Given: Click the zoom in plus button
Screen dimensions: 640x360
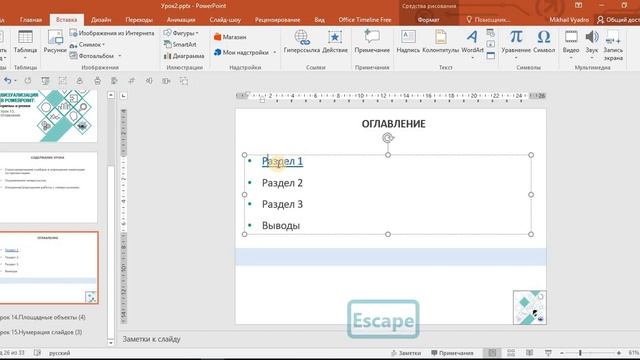Looking at the screenshot, I should coord(619,353).
